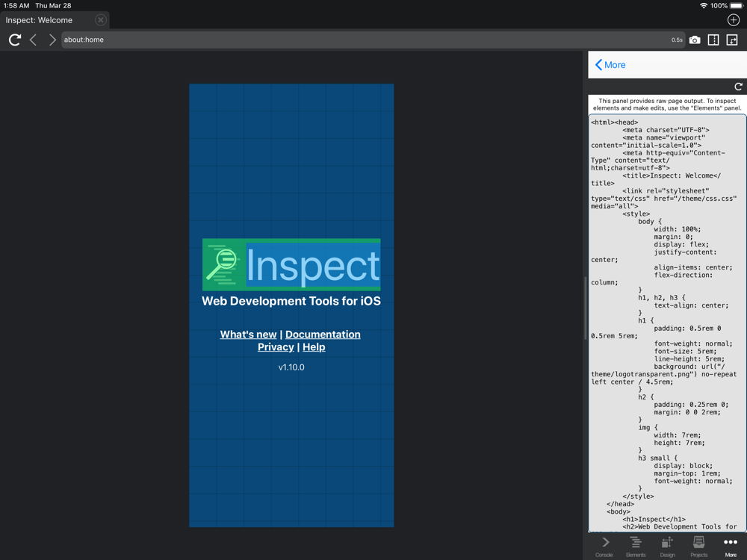Click the panel divider handle beside the inspector
Screen dimensions: 747x560
click(585, 308)
